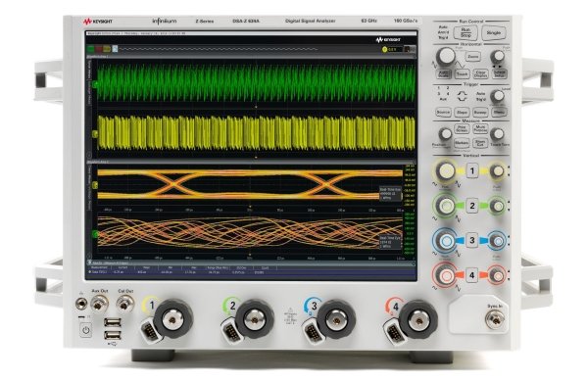Screen dimensions: 588x382
Task: Click the green marker left of lower eye diagram
Action: pyautogui.click(x=95, y=234)
